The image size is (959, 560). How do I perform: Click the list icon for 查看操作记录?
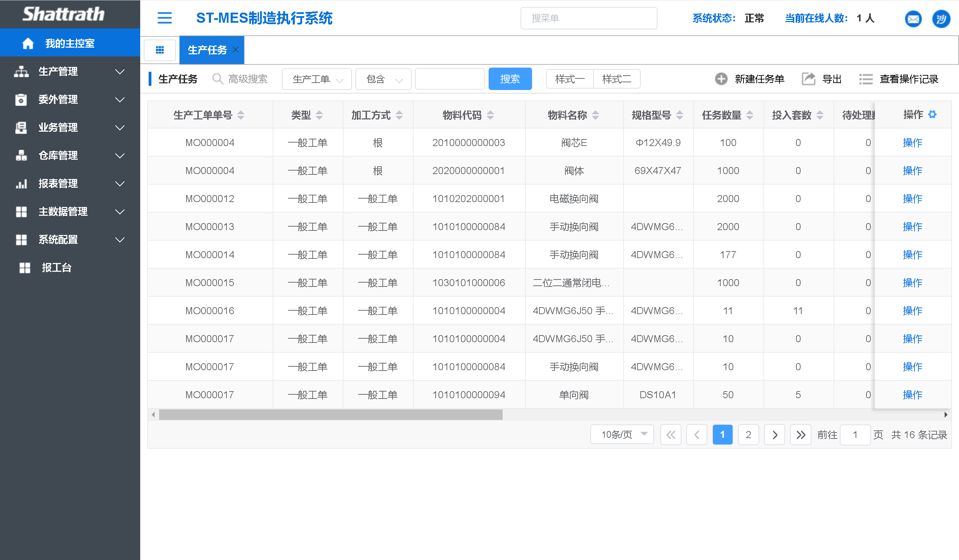pos(866,79)
